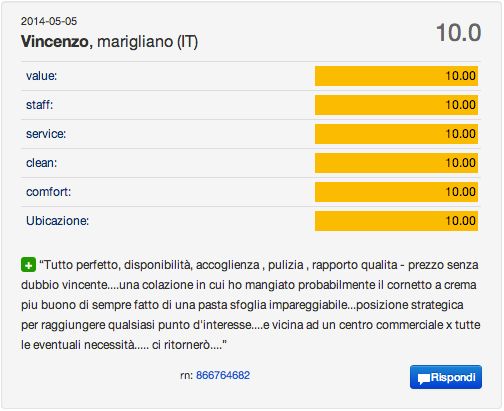The width and height of the screenshot is (504, 411).
Task: Click the value: label
Action: (42, 76)
